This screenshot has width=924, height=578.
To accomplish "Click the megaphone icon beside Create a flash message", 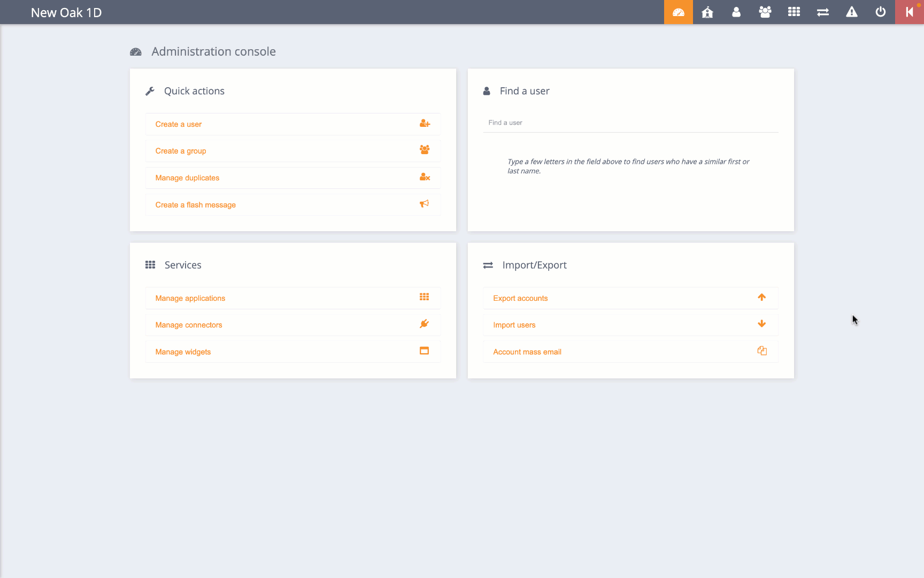I will point(424,204).
